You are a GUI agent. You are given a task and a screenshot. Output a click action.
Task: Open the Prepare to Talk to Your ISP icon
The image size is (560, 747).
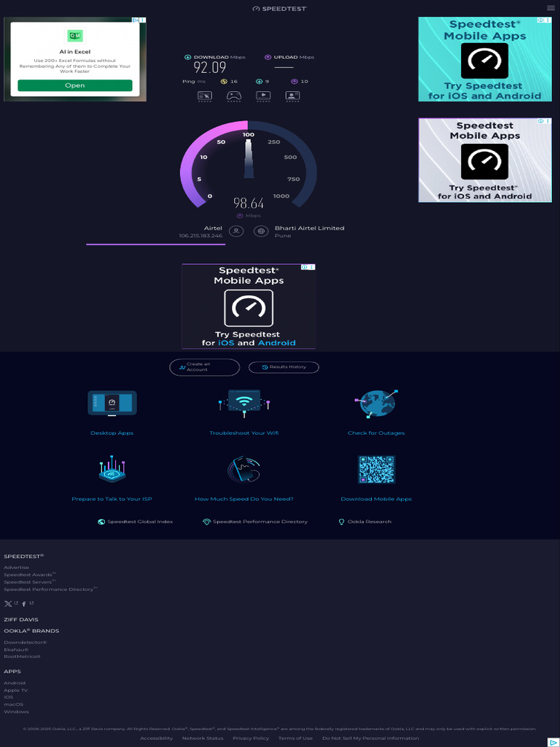coord(112,470)
